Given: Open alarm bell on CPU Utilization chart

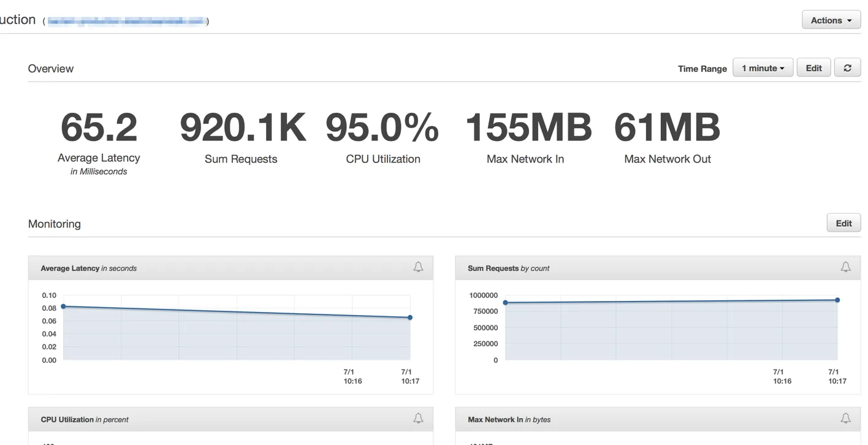Looking at the screenshot, I should 418,419.
